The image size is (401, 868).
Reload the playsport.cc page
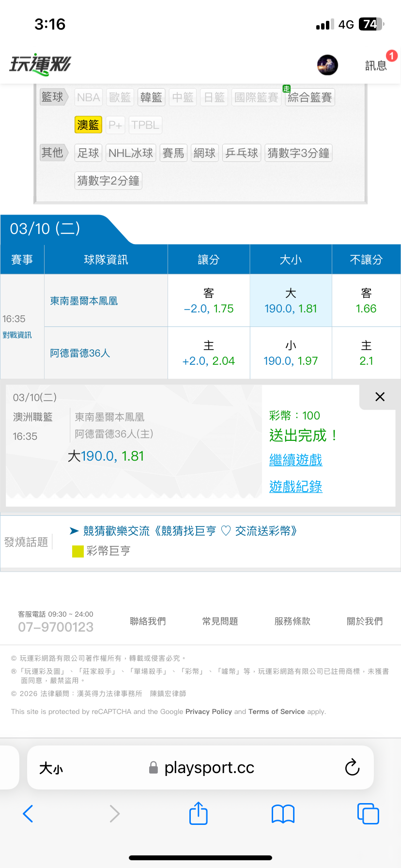click(x=352, y=767)
